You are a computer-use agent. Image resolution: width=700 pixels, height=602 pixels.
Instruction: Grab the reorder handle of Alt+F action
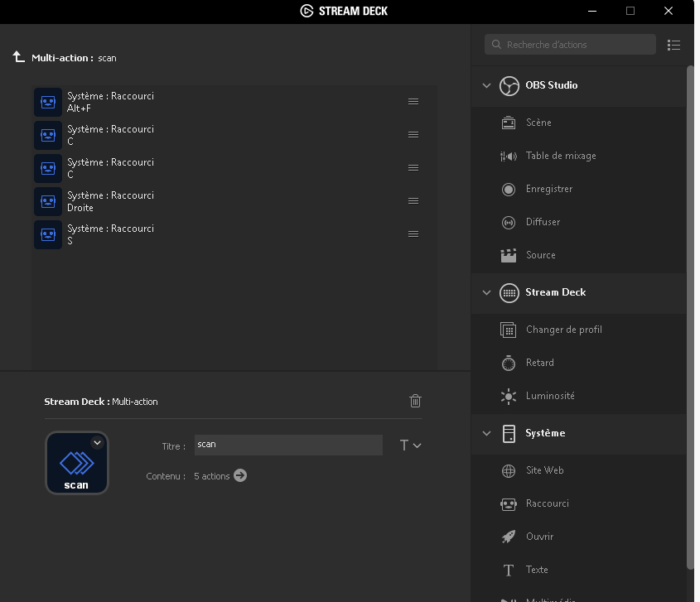click(413, 102)
